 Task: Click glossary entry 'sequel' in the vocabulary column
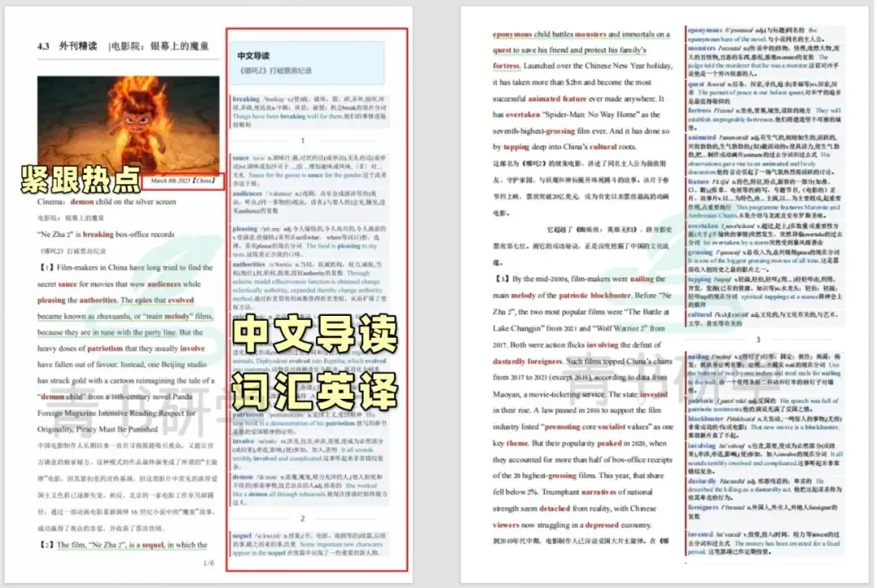242,535
